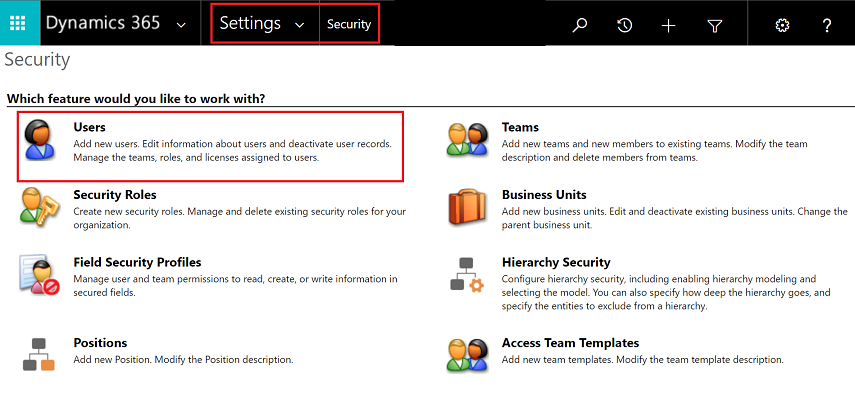Click the help question mark icon
Screen dimensions: 855x394
pos(827,25)
